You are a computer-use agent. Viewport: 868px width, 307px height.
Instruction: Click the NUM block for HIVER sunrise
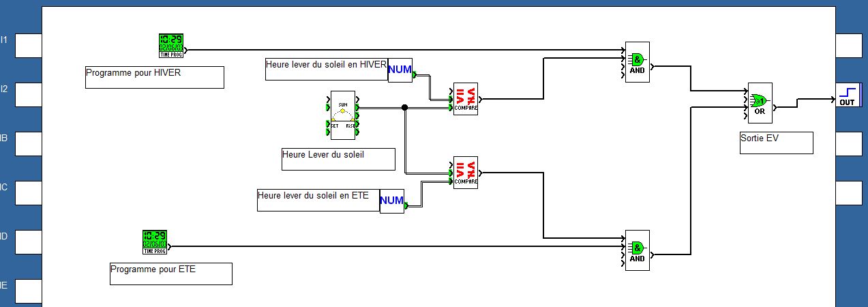pyautogui.click(x=400, y=70)
